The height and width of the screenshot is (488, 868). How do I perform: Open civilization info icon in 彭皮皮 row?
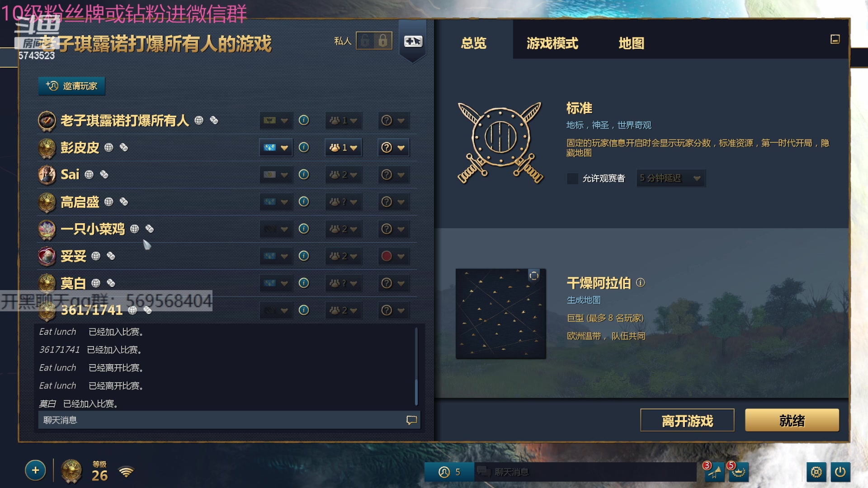pyautogui.click(x=304, y=147)
